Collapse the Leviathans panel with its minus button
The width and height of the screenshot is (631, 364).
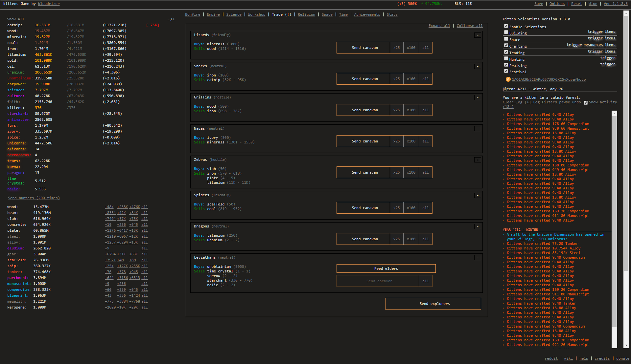(x=478, y=258)
